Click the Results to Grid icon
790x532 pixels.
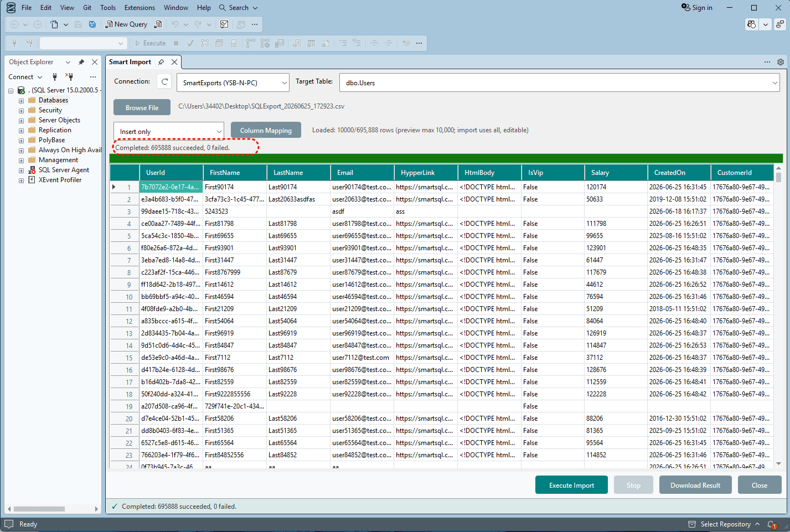tap(311, 43)
